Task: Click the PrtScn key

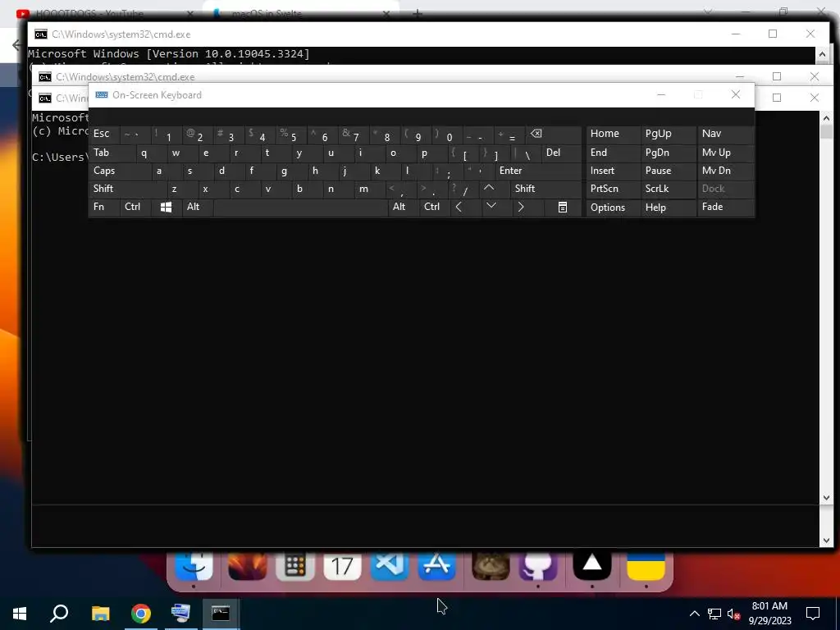Action: (613, 189)
